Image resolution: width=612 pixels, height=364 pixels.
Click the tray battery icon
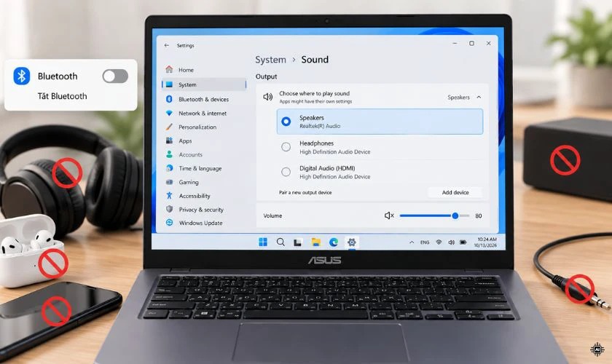(x=463, y=242)
